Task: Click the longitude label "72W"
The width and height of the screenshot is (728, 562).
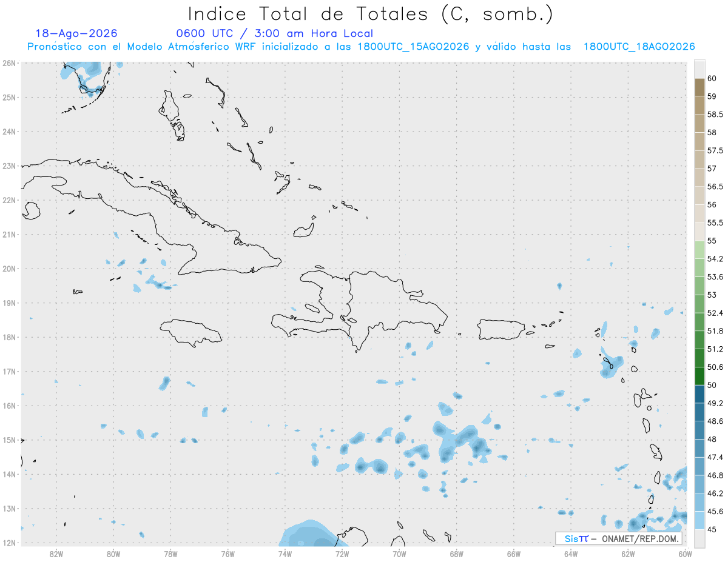Action: click(x=342, y=554)
